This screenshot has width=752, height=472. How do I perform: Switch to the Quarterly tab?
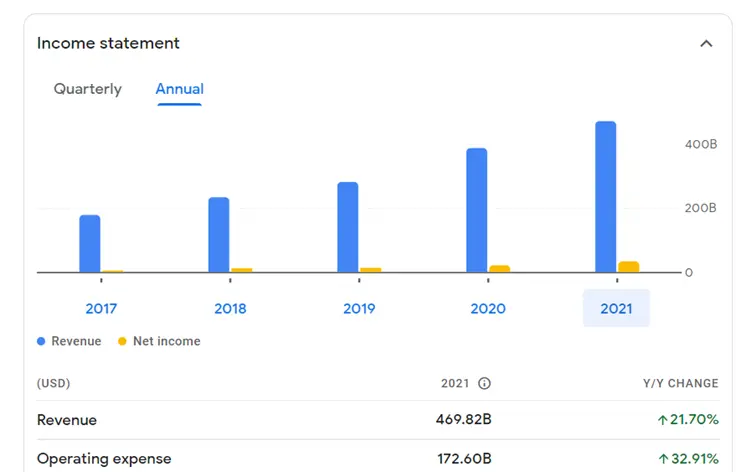point(88,89)
